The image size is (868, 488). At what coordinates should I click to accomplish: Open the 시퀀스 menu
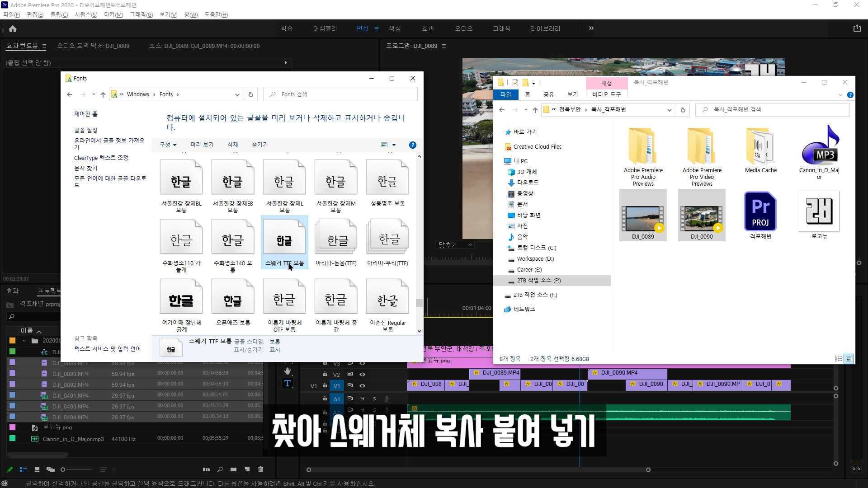pos(85,14)
